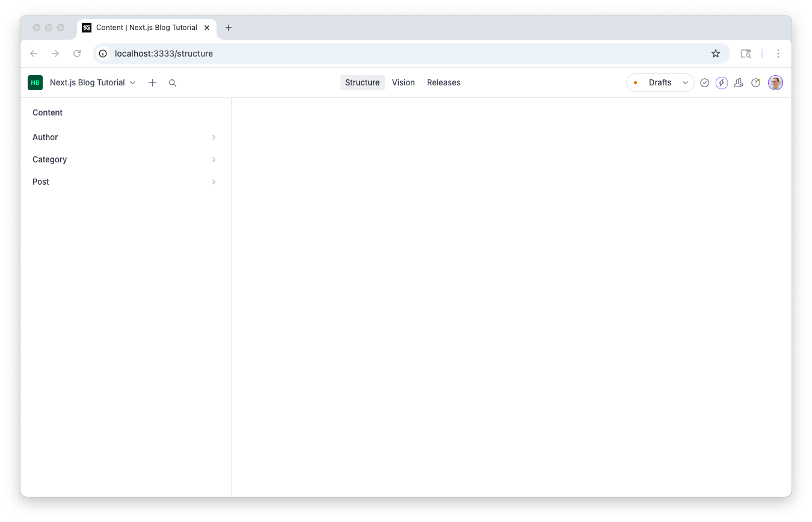Click the purple lightning resources icon
Image resolution: width=812 pixels, height=522 pixels.
coord(721,82)
